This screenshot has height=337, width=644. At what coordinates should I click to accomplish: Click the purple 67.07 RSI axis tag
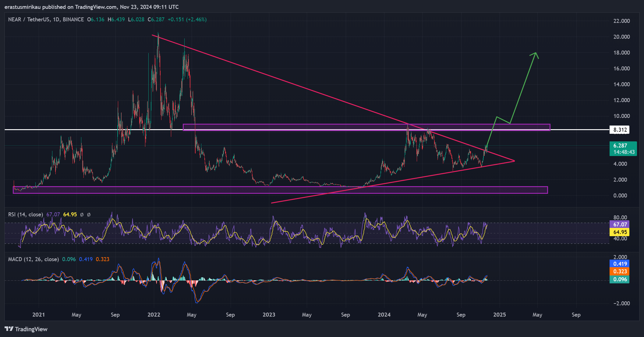point(620,225)
